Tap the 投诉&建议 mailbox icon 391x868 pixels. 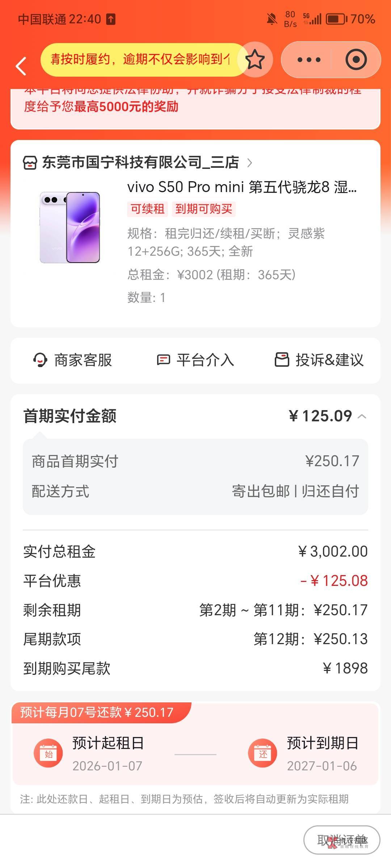click(282, 360)
